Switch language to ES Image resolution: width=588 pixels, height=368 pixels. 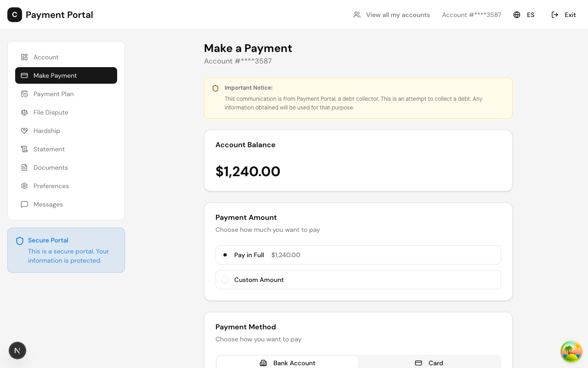point(524,15)
